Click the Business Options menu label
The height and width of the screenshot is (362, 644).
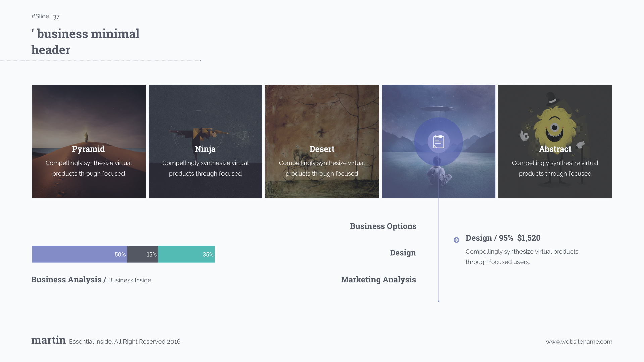click(x=383, y=226)
